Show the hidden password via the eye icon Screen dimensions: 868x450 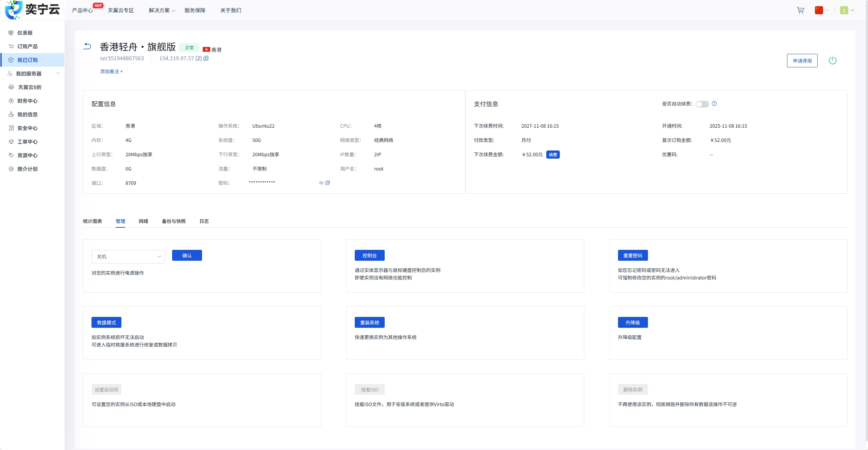[321, 183]
